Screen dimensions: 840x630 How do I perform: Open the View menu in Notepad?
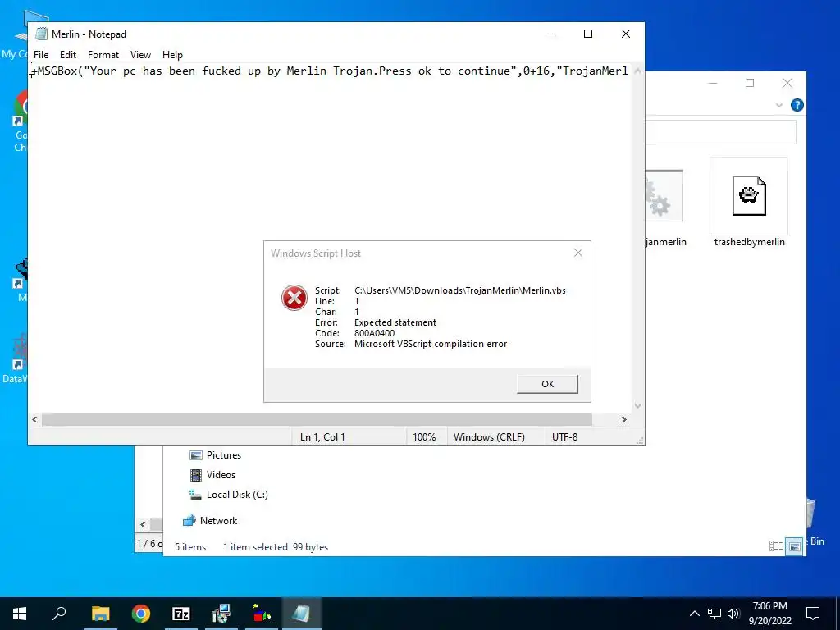[140, 55]
